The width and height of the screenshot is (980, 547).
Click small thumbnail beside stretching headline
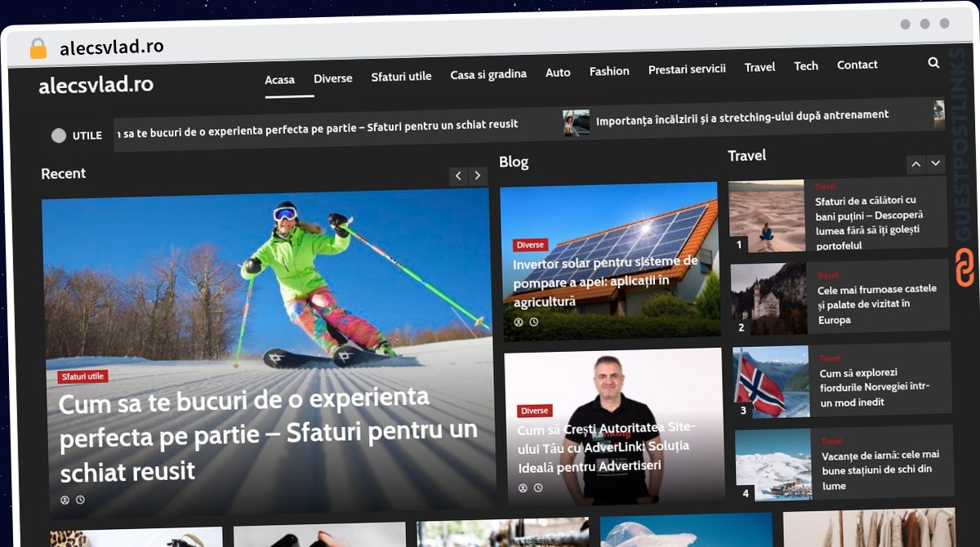tap(576, 123)
